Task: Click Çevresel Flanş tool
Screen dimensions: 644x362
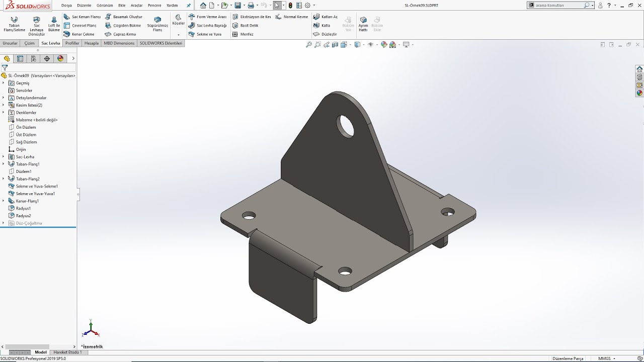Action: [x=80, y=25]
